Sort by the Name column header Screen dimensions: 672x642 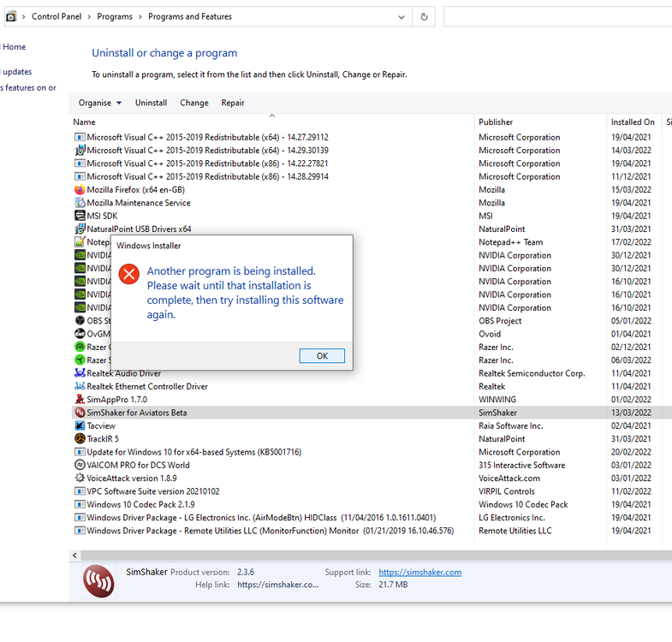pyautogui.click(x=272, y=122)
